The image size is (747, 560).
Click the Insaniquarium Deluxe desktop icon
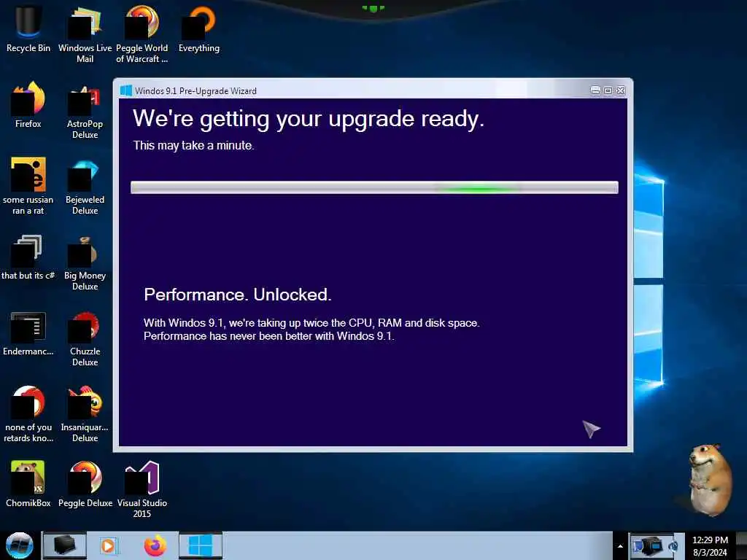click(x=85, y=414)
